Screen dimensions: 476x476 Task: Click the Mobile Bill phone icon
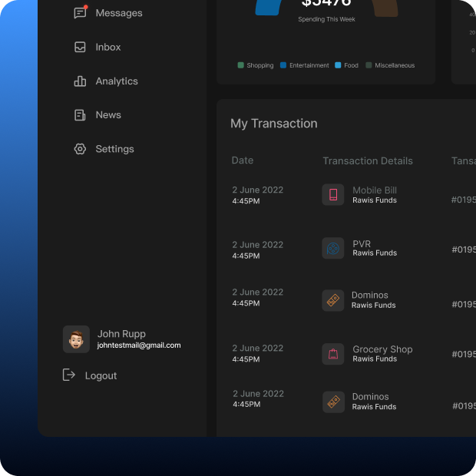pos(333,195)
